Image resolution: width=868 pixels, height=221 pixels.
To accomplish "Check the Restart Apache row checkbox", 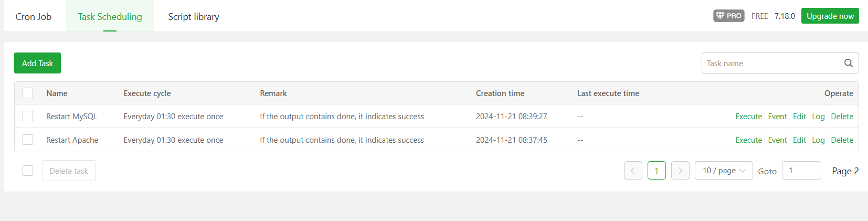I will [28, 140].
